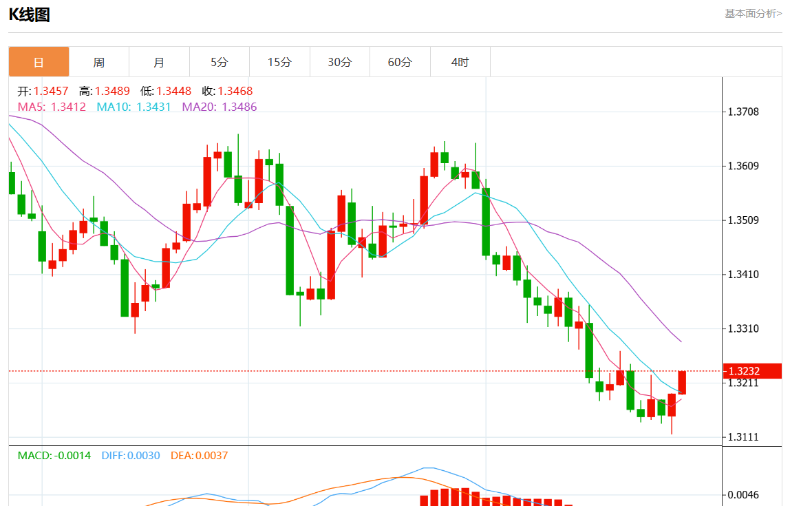Click the red 1.3232 current price label
The width and height of the screenshot is (812, 506).
click(752, 371)
